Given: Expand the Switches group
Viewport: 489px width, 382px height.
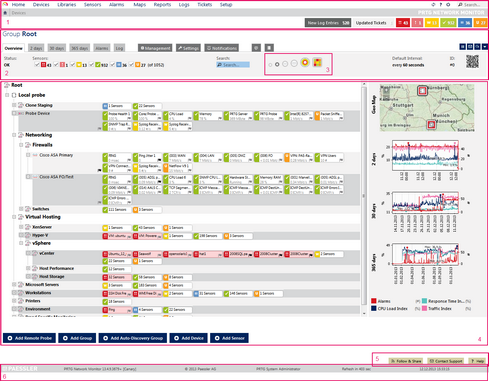Looking at the screenshot, I should [21, 209].
